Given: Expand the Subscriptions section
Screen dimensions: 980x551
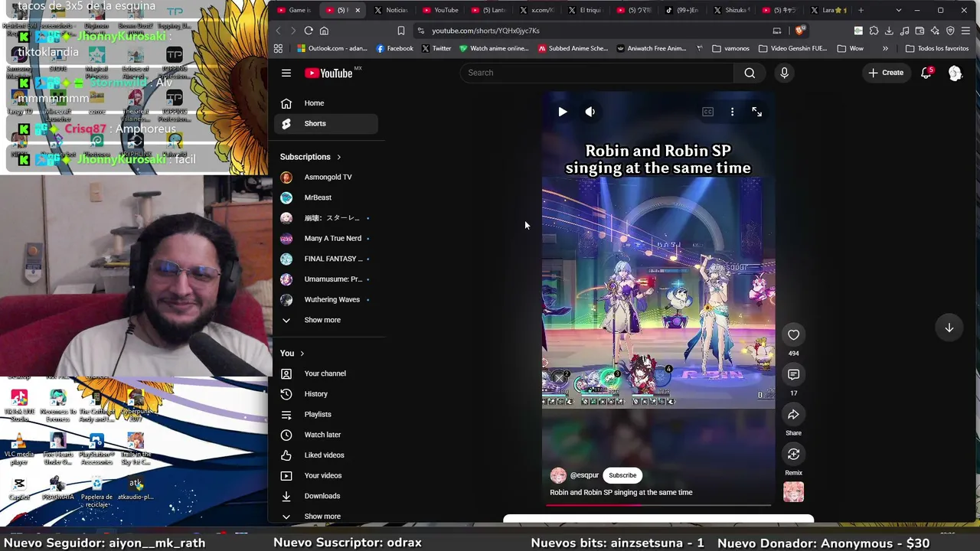Looking at the screenshot, I should click(x=311, y=157).
